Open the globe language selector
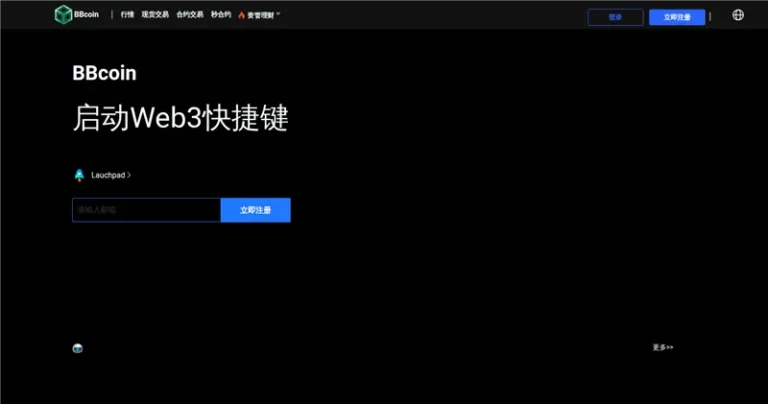This screenshot has width=768, height=404. tap(738, 15)
